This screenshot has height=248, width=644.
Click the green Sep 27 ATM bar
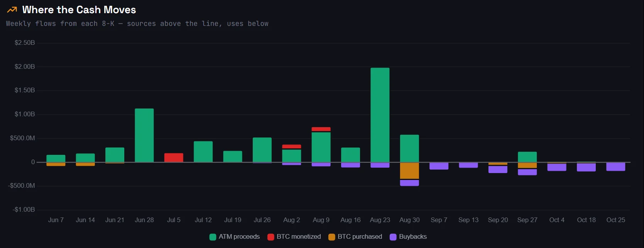[527, 157]
